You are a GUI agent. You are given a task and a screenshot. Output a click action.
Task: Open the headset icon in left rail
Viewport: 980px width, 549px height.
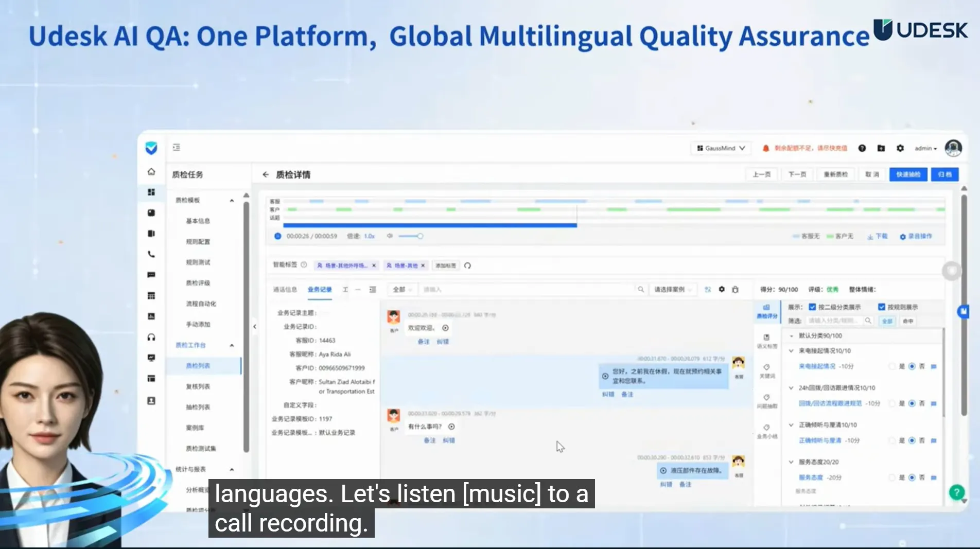(x=151, y=337)
